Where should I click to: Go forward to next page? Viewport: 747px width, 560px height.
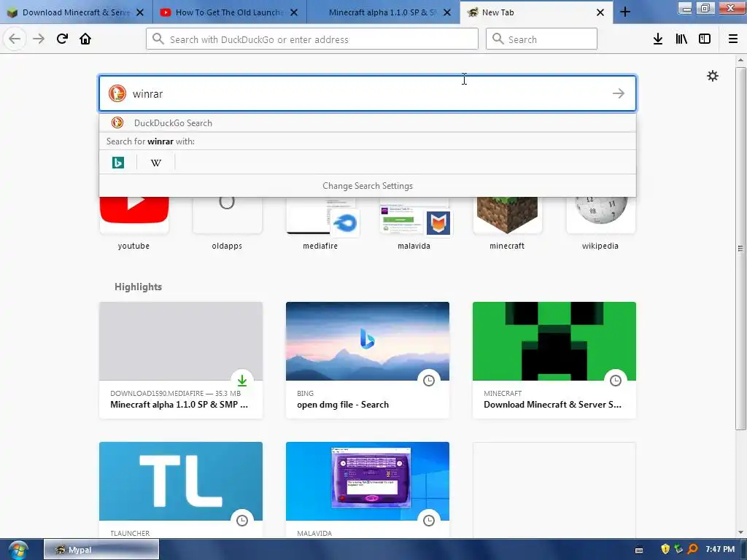pyautogui.click(x=39, y=39)
